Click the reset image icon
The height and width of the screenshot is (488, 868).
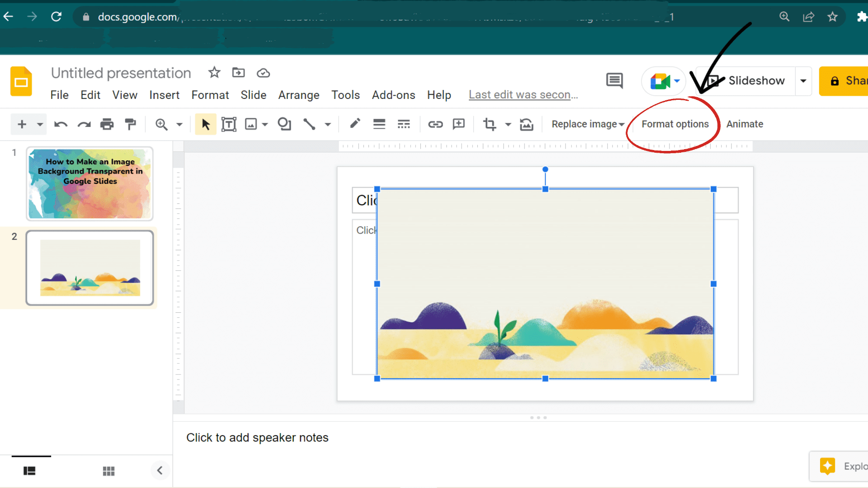pos(527,124)
